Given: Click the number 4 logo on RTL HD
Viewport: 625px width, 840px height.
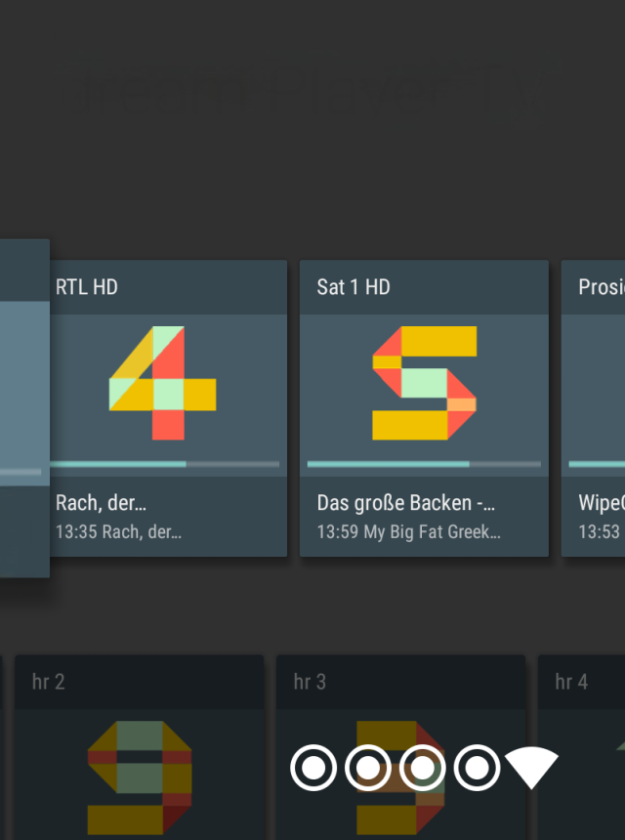Looking at the screenshot, I should (x=163, y=383).
